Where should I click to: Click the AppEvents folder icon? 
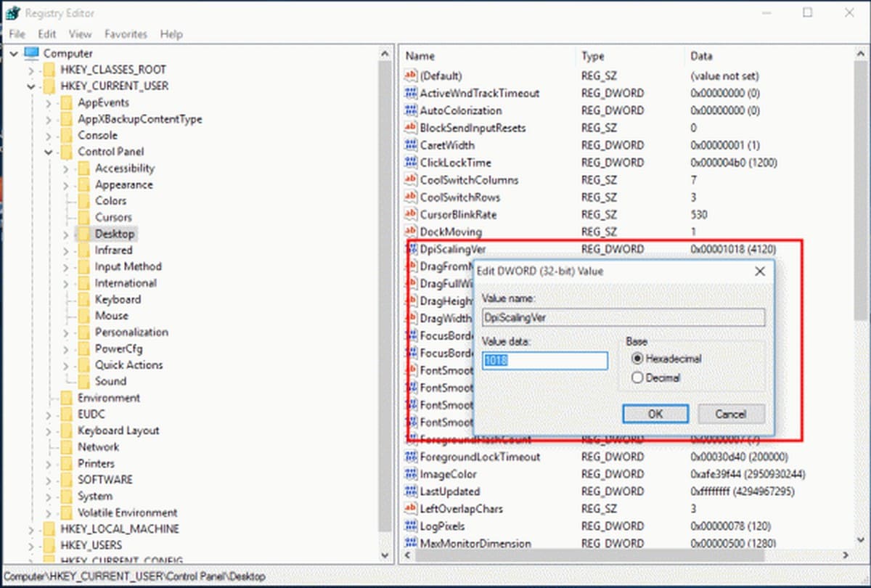(x=66, y=103)
